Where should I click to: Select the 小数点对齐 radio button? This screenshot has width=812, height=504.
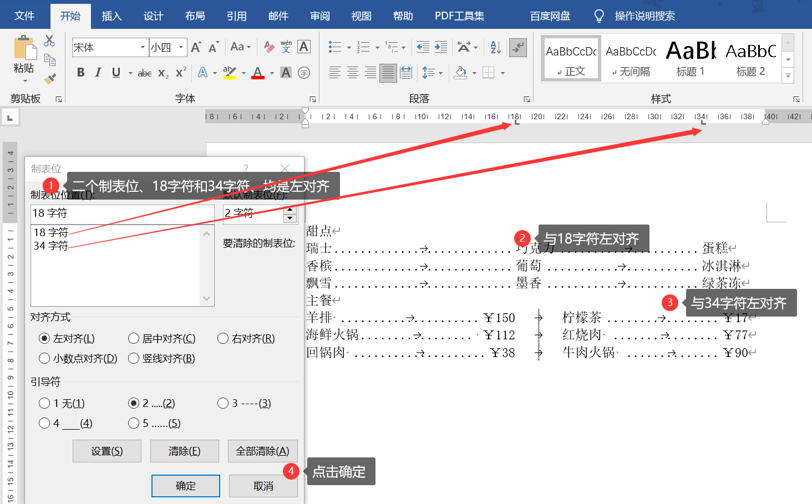44,358
